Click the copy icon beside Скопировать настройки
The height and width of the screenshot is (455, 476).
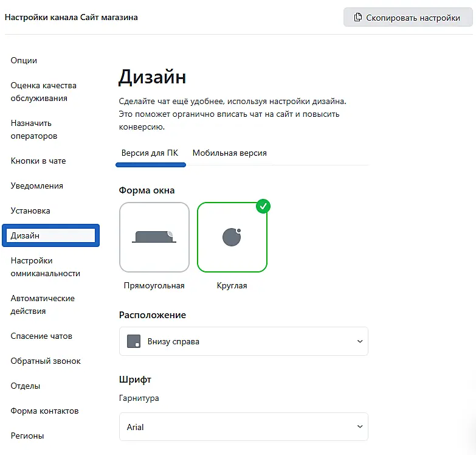pos(358,18)
